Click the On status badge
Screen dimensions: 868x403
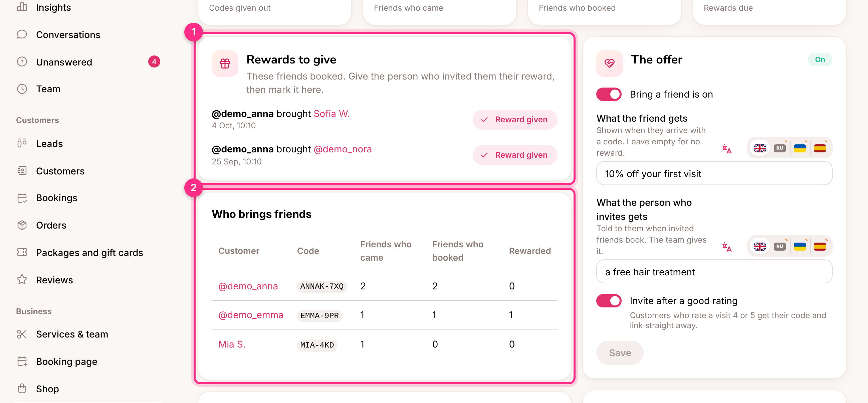point(820,60)
